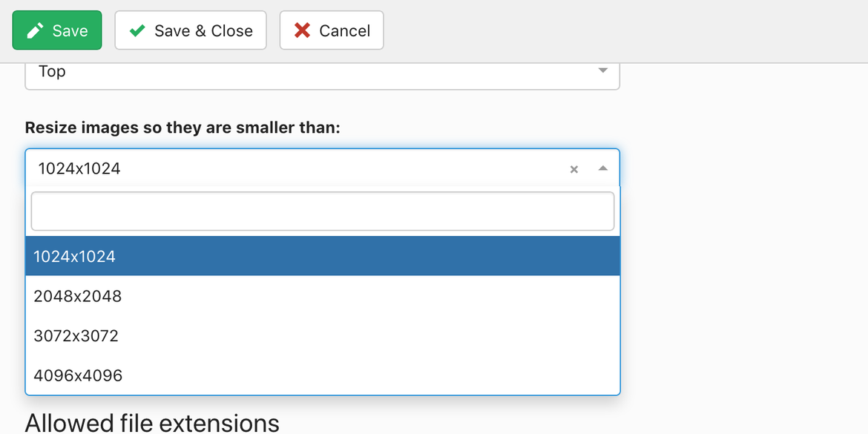Click the Allowed file extensions heading
The image size is (868, 434).
click(x=152, y=423)
